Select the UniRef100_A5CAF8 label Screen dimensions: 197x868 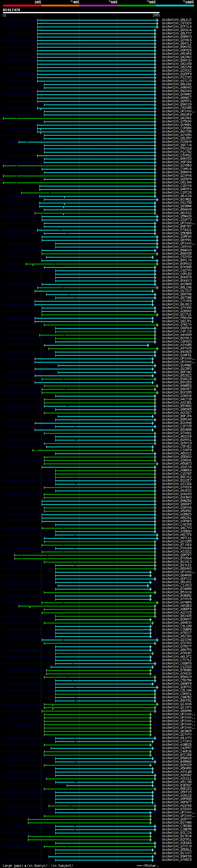coord(176,115)
